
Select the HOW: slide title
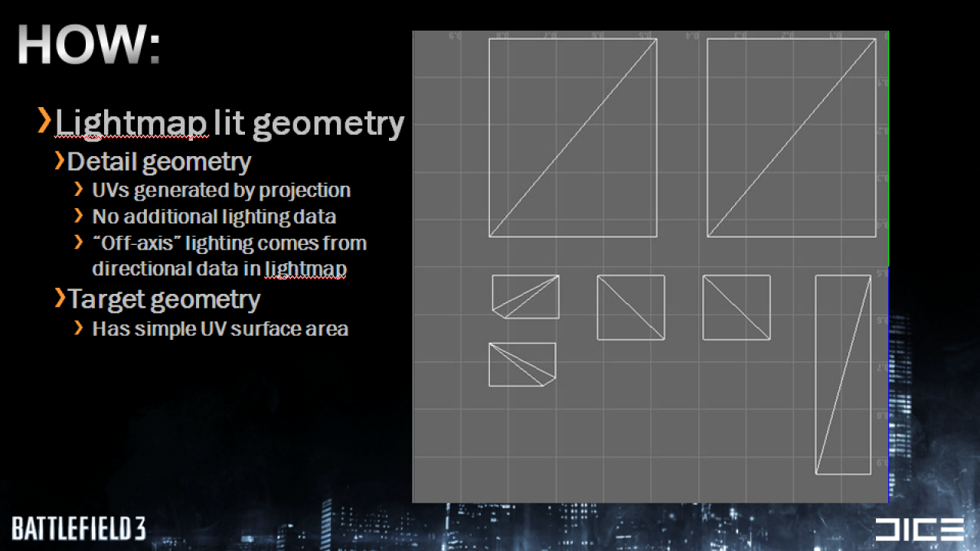pos(88,44)
